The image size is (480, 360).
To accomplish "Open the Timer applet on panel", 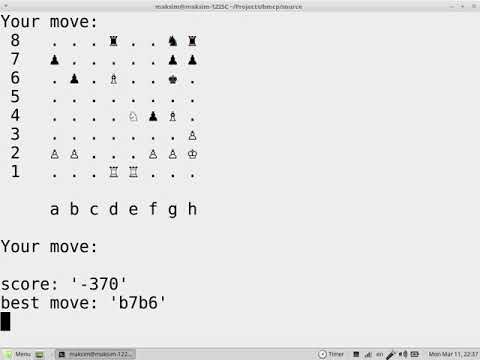I will [331, 354].
